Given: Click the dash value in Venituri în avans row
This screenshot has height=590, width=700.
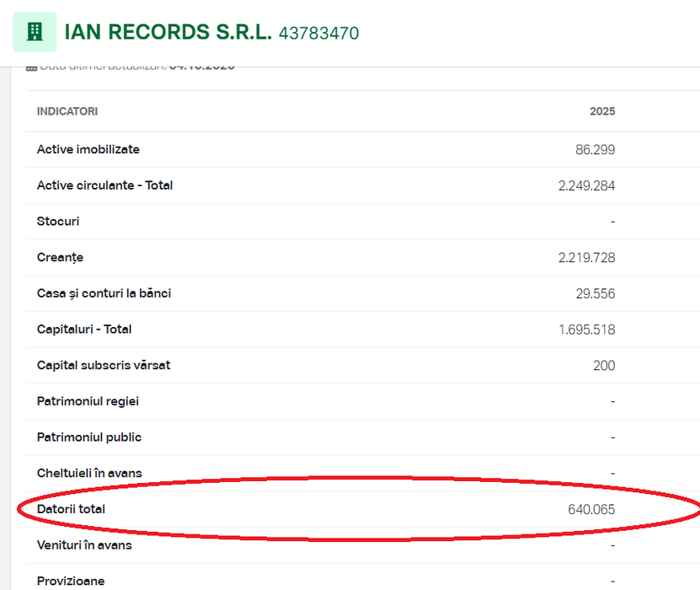Looking at the screenshot, I should click(x=613, y=545).
